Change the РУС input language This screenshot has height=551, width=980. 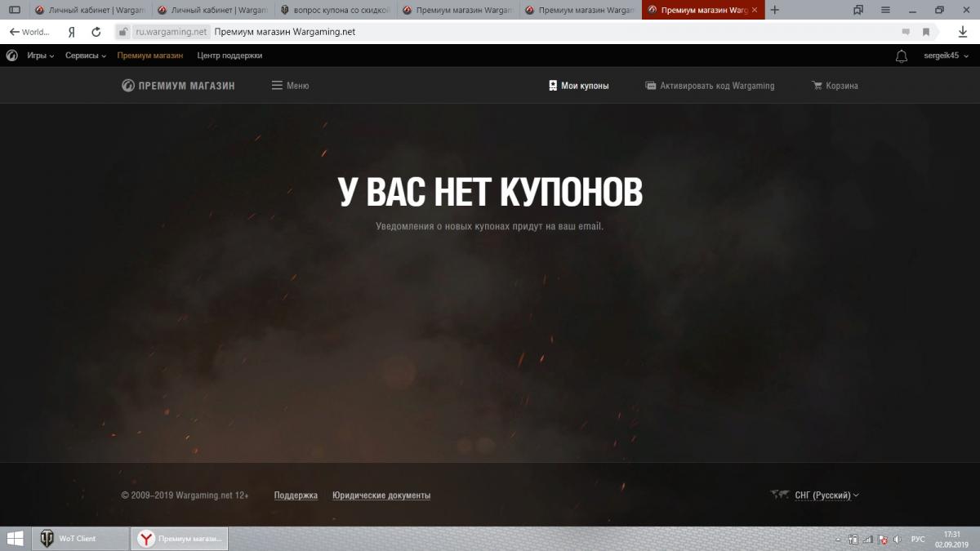[918, 540]
